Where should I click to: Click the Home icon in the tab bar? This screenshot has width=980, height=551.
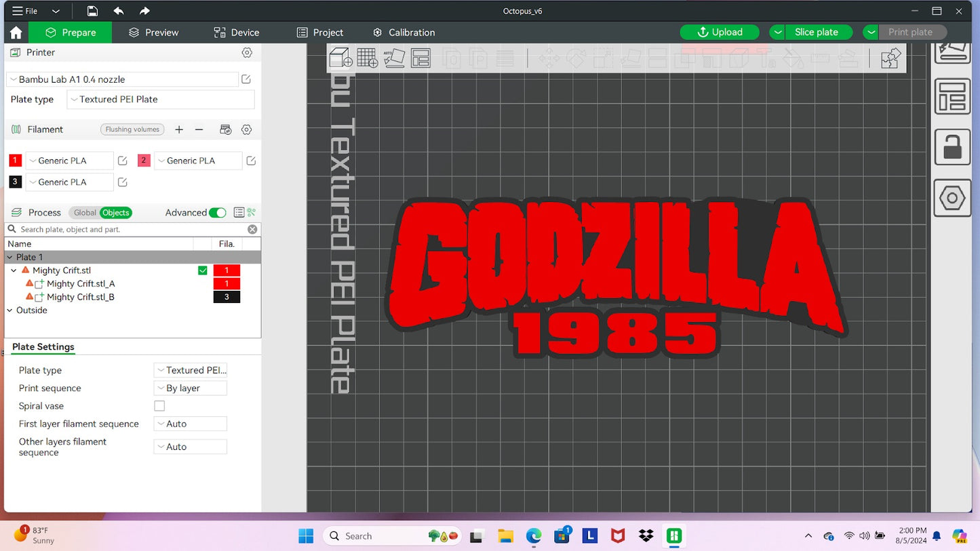pos(16,33)
